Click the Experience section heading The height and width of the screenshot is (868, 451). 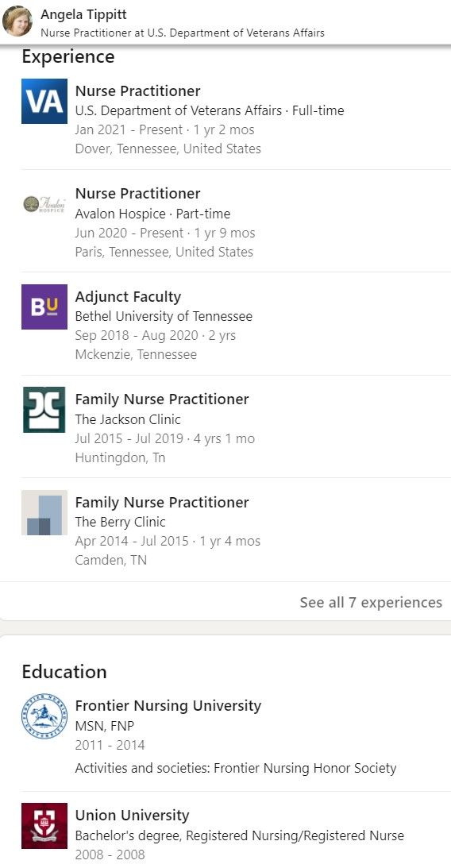coord(68,56)
